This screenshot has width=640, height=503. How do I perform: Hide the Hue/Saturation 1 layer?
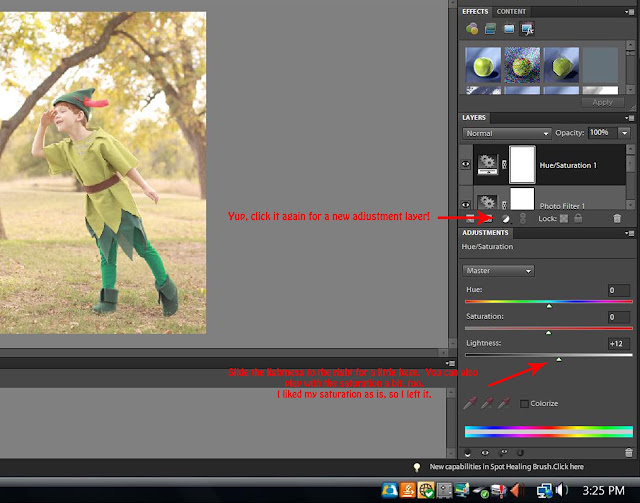coord(466,164)
